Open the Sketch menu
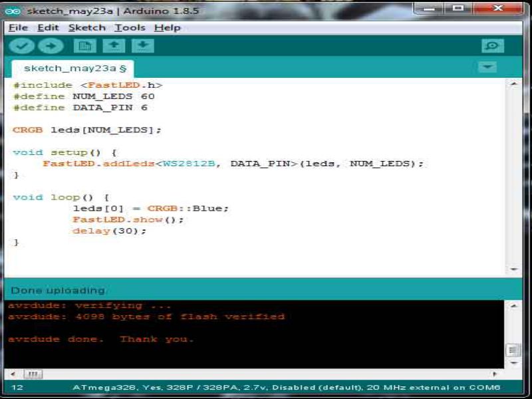532x399 pixels. pos(87,28)
